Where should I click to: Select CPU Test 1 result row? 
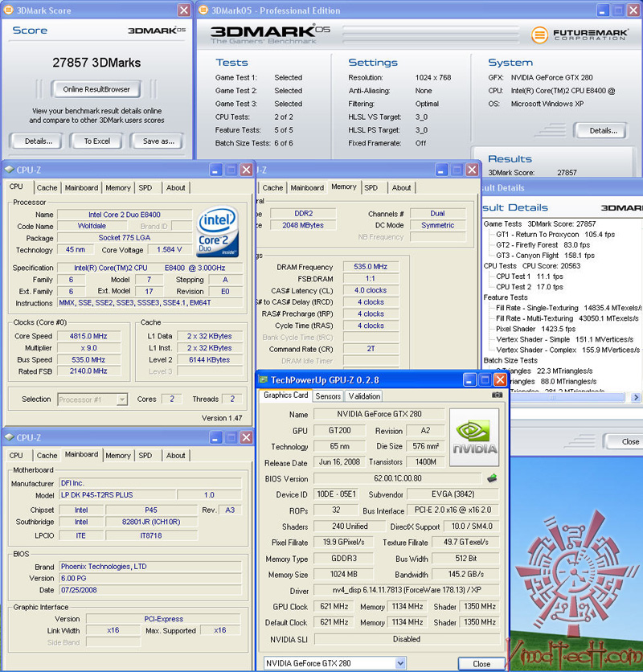coord(530,277)
